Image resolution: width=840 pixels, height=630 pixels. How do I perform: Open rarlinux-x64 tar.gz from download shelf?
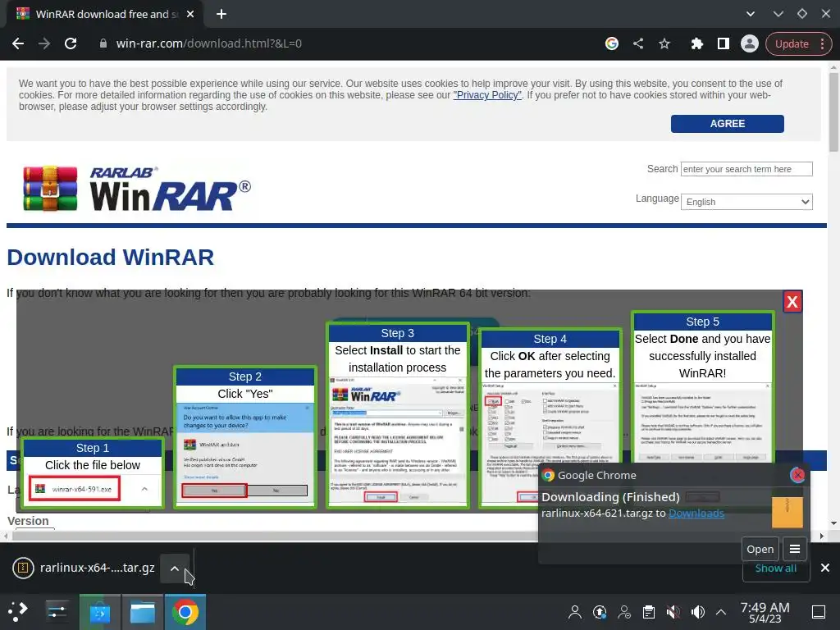tap(84, 568)
